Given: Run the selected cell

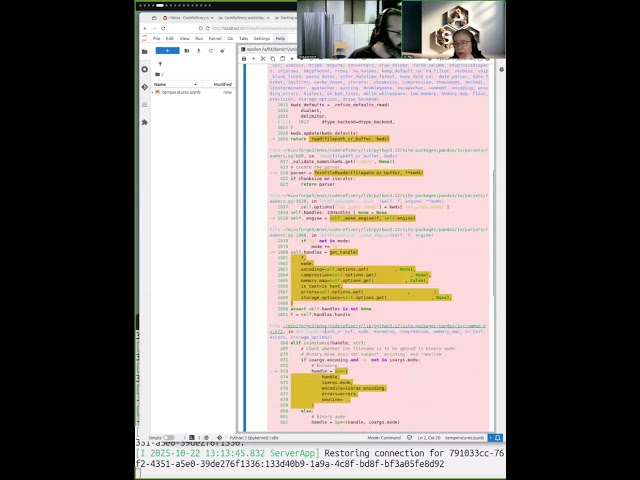Looking at the screenshot, I should 292,59.
